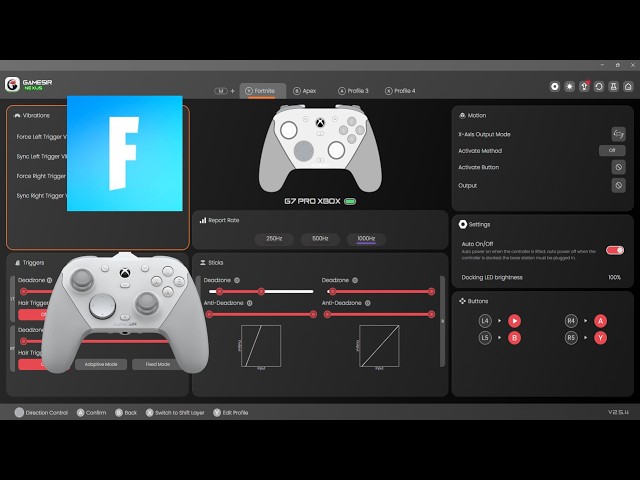This screenshot has height=480, width=640.
Task: Click the LT Deadzone slider left handle
Action: (x=24, y=291)
